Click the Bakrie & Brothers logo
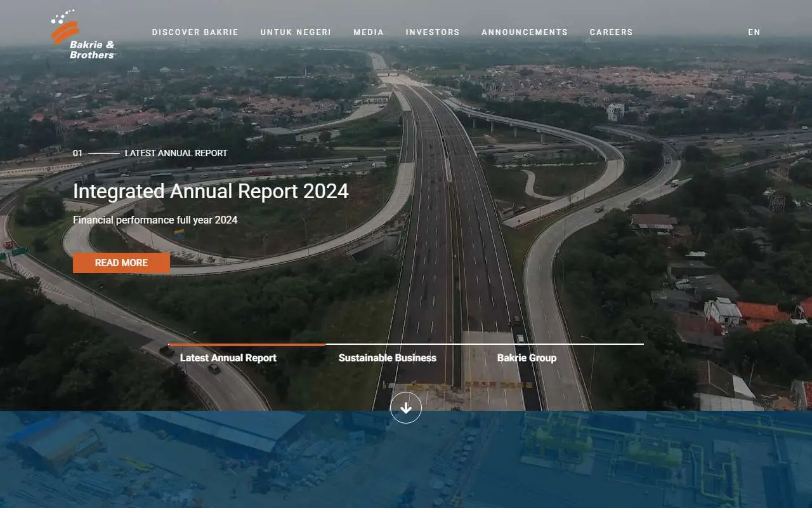 click(82, 34)
